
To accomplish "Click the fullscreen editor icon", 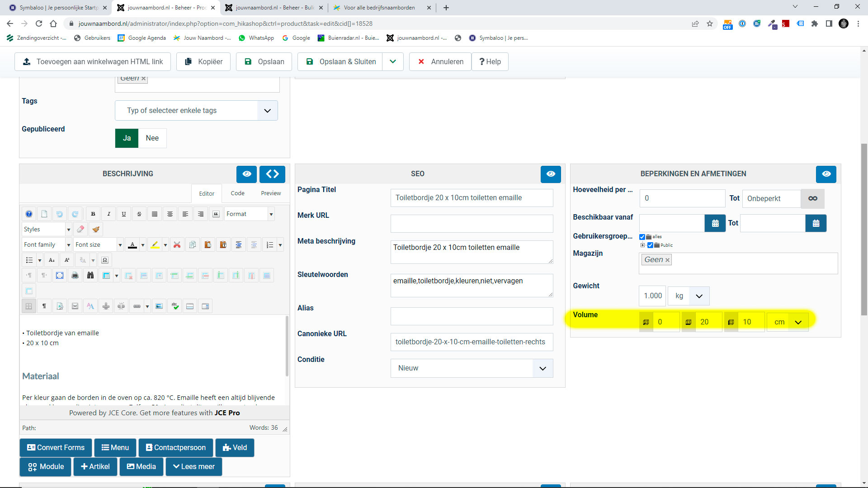I will coord(60,276).
